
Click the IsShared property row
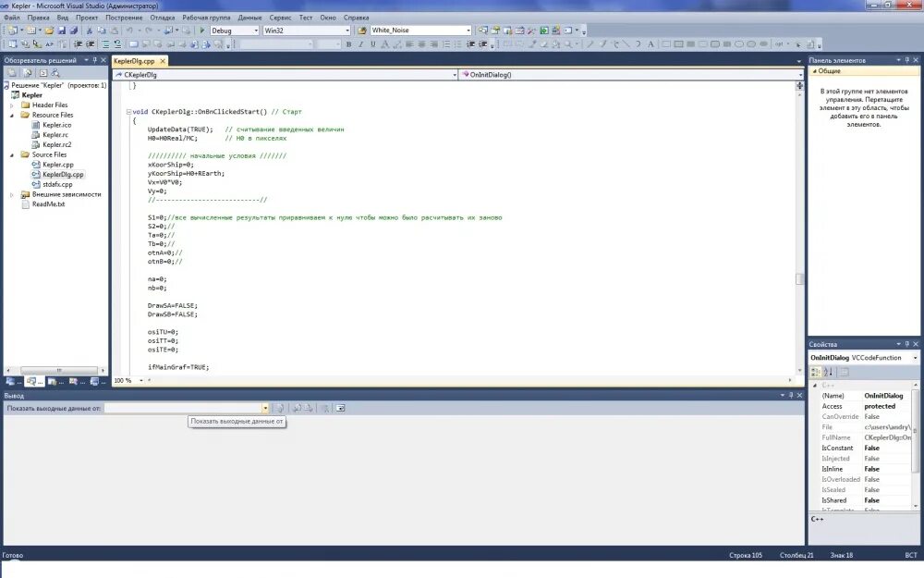[866, 500]
